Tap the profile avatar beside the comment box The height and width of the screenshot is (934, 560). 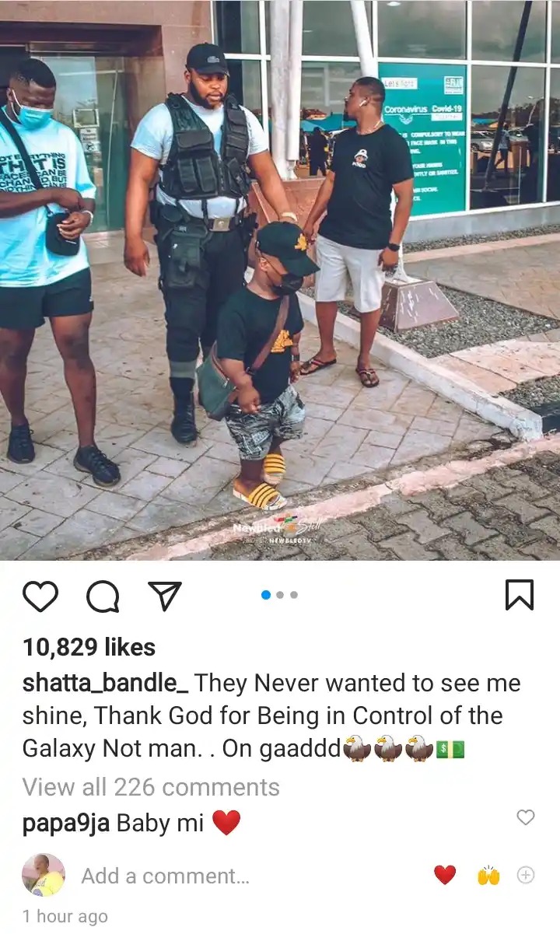point(44,875)
